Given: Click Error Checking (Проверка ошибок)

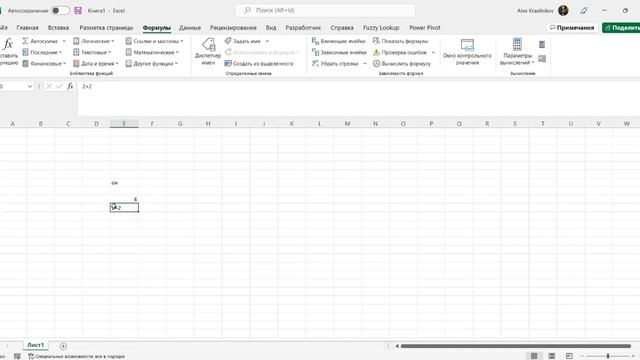Looking at the screenshot, I should [400, 52].
